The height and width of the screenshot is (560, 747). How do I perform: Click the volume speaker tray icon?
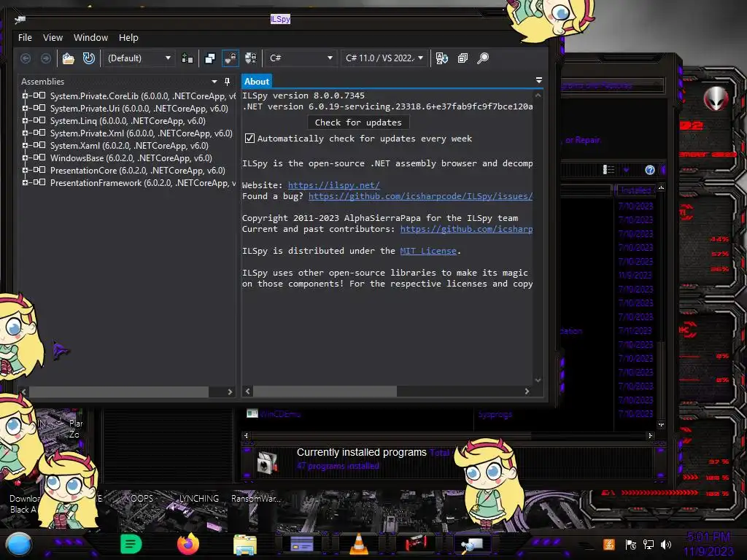666,544
